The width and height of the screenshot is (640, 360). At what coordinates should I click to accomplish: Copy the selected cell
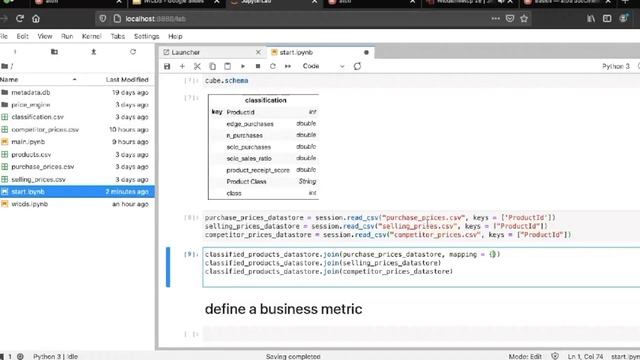(x=212, y=66)
